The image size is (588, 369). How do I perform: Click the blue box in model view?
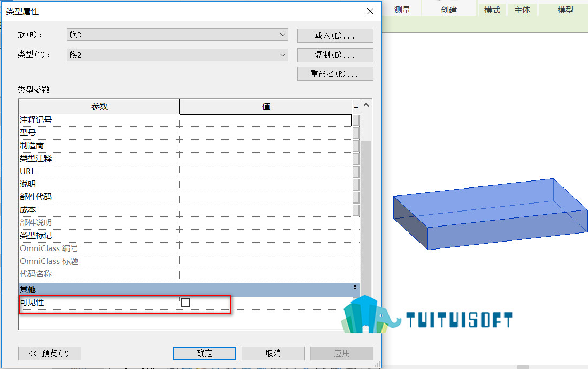(x=491, y=214)
